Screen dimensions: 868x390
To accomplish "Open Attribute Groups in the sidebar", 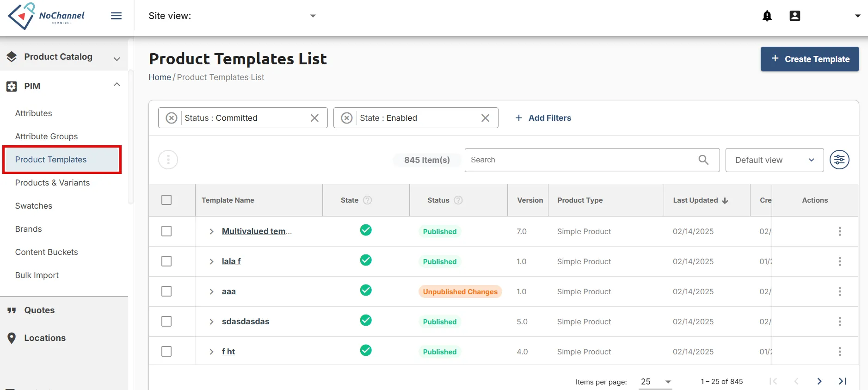I will 46,136.
